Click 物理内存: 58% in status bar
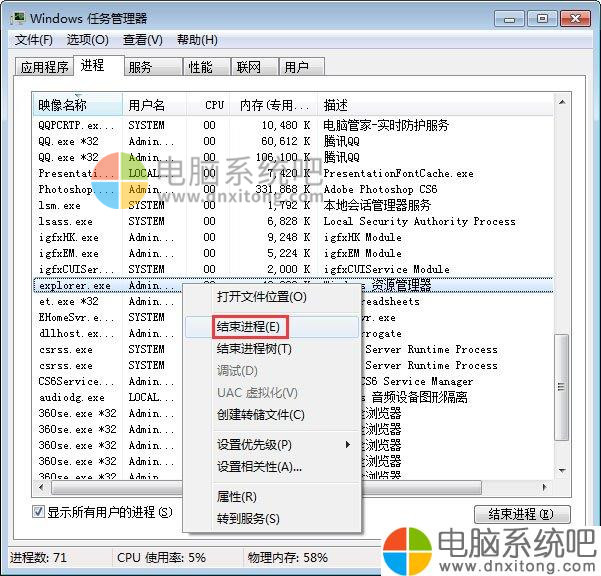Viewport: 601px width, 576px height. click(287, 557)
